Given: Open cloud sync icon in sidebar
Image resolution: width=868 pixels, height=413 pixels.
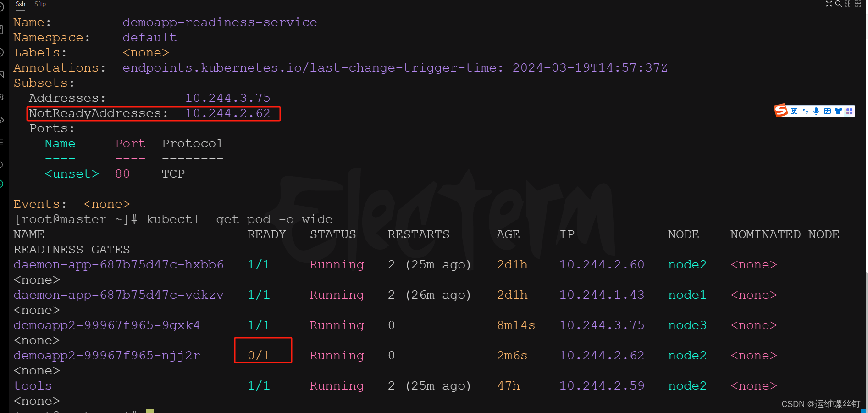Looking at the screenshot, I should click(2, 120).
